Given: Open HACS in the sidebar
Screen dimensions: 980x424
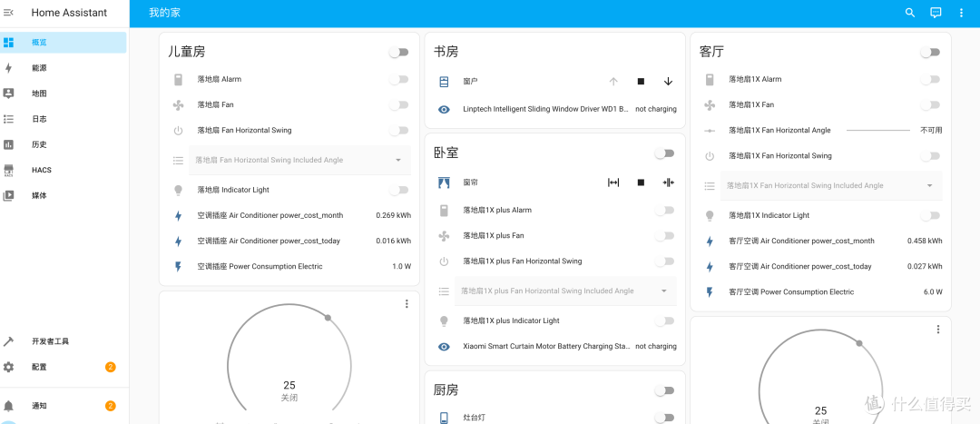Looking at the screenshot, I should click(x=64, y=170).
